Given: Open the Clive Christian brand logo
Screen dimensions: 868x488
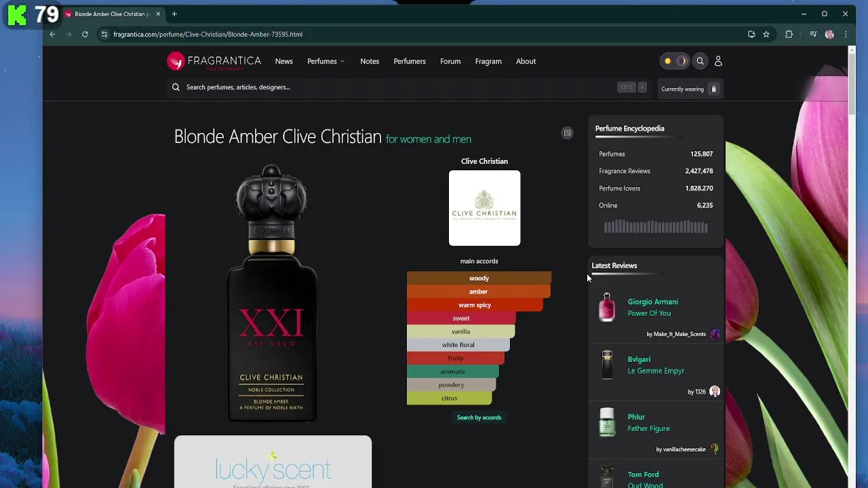Looking at the screenshot, I should tap(484, 208).
